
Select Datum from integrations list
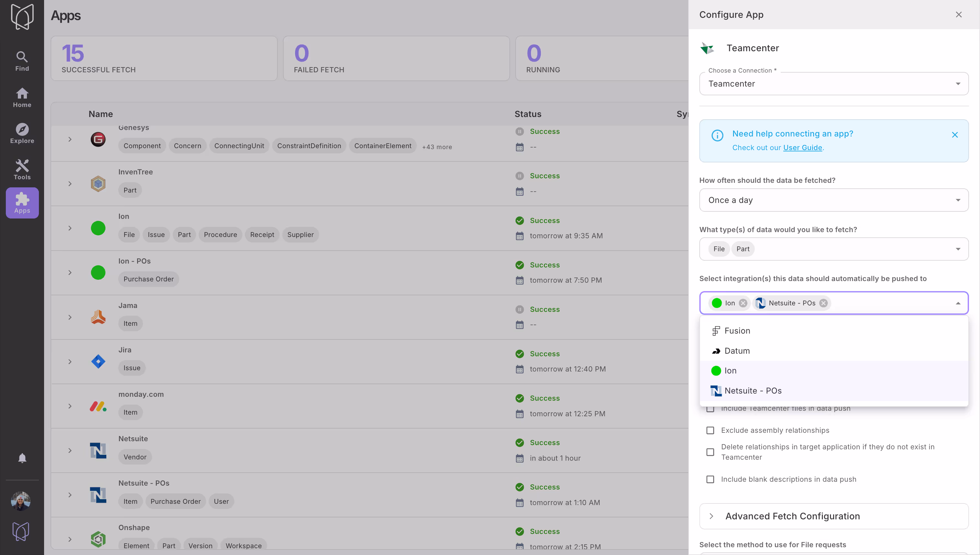834,351
